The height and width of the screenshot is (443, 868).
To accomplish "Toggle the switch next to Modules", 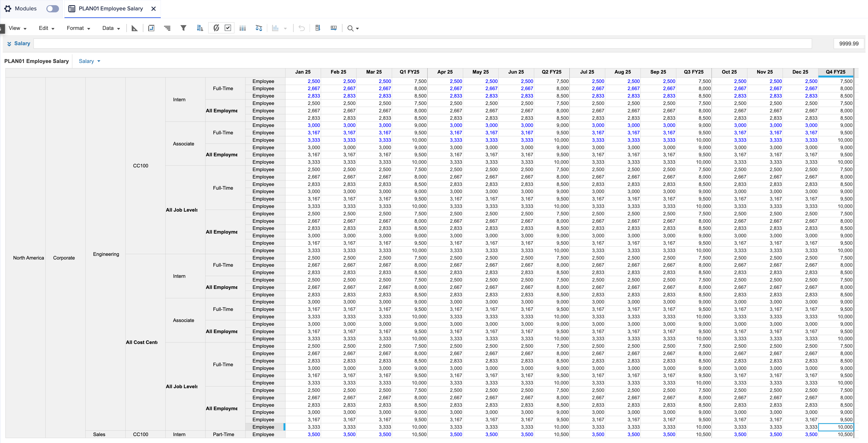I will tap(53, 9).
